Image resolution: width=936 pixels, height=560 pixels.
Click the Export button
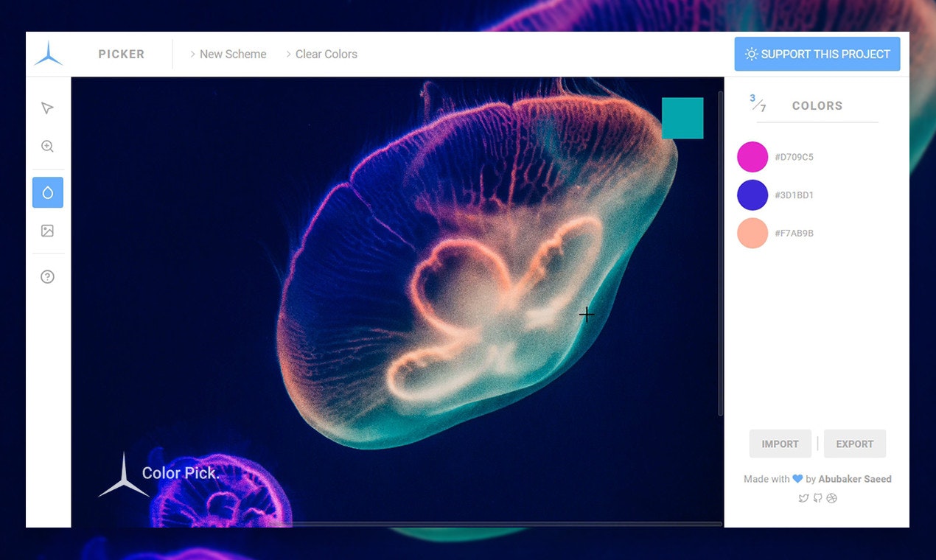(855, 444)
